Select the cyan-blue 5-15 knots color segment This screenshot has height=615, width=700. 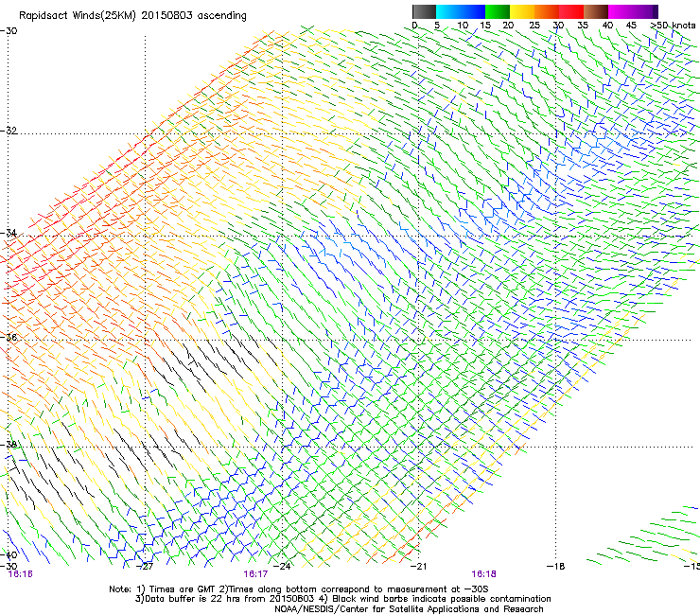click(461, 11)
